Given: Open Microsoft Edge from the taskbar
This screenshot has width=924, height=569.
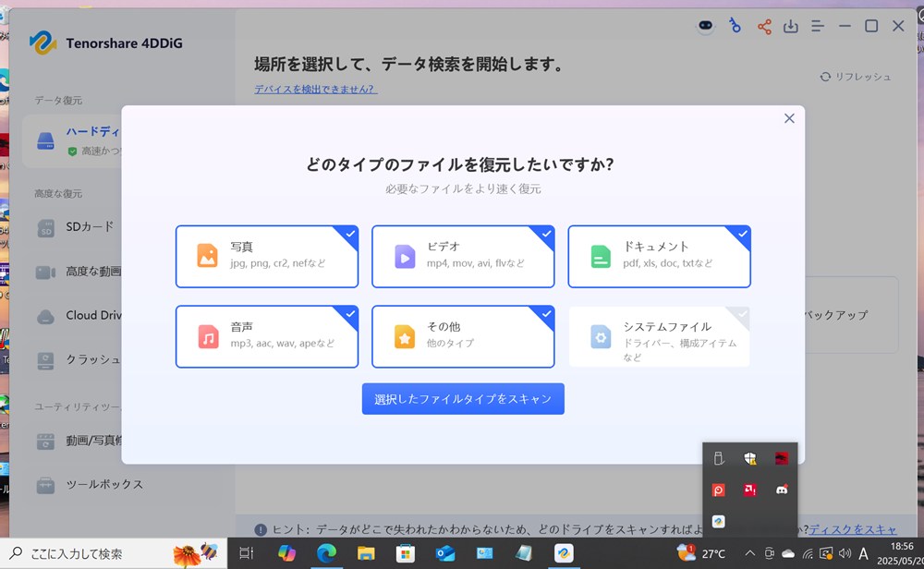Looking at the screenshot, I should [326, 553].
